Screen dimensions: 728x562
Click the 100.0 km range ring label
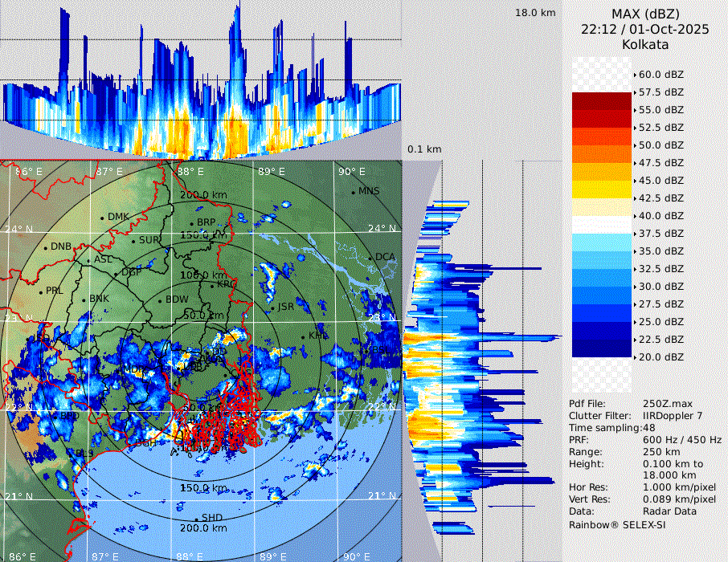202,275
